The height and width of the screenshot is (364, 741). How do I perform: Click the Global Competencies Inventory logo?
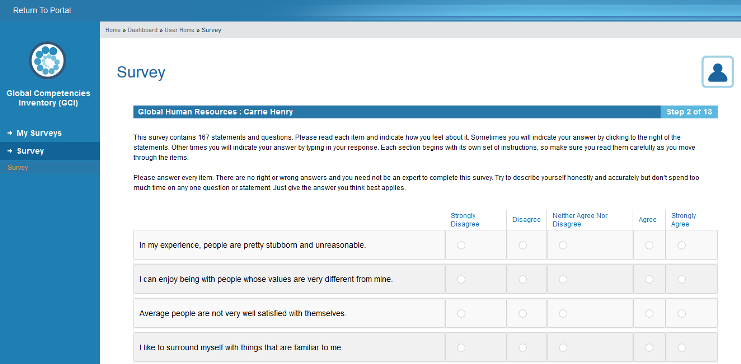click(48, 60)
